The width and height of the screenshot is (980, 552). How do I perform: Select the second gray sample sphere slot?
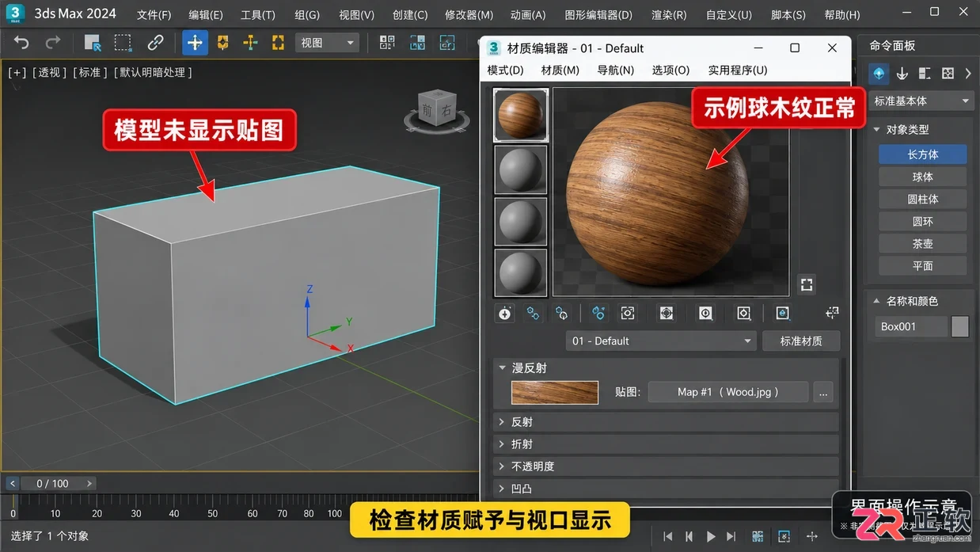[x=521, y=169]
